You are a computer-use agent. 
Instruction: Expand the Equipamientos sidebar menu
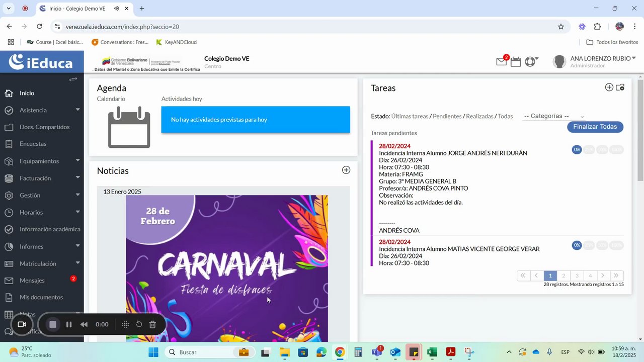tap(77, 160)
